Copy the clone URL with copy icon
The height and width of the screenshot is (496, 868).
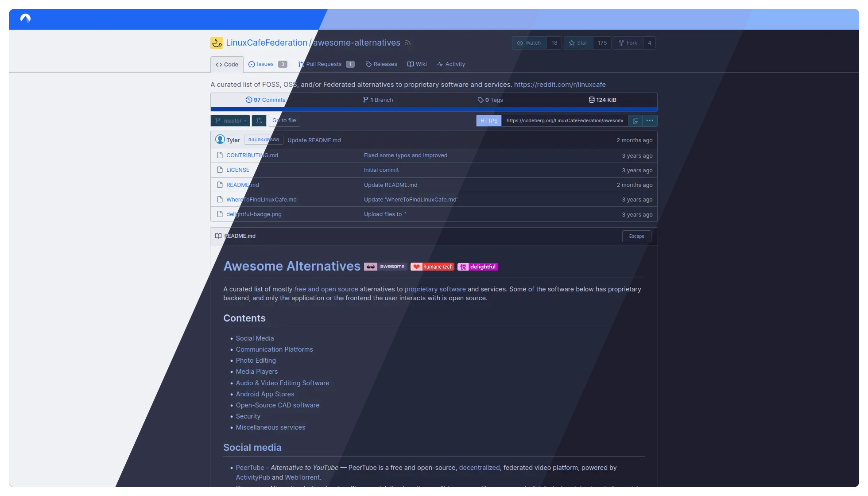(635, 120)
